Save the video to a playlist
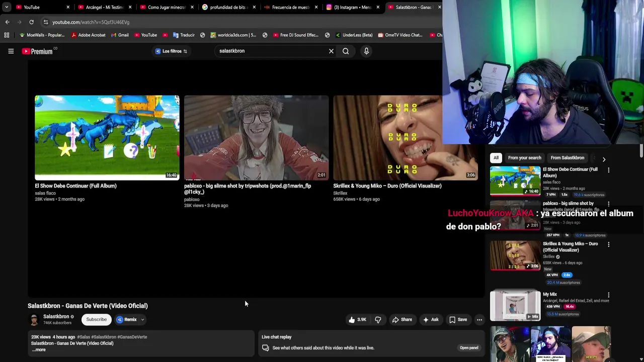This screenshot has height=362, width=644. click(x=458, y=320)
